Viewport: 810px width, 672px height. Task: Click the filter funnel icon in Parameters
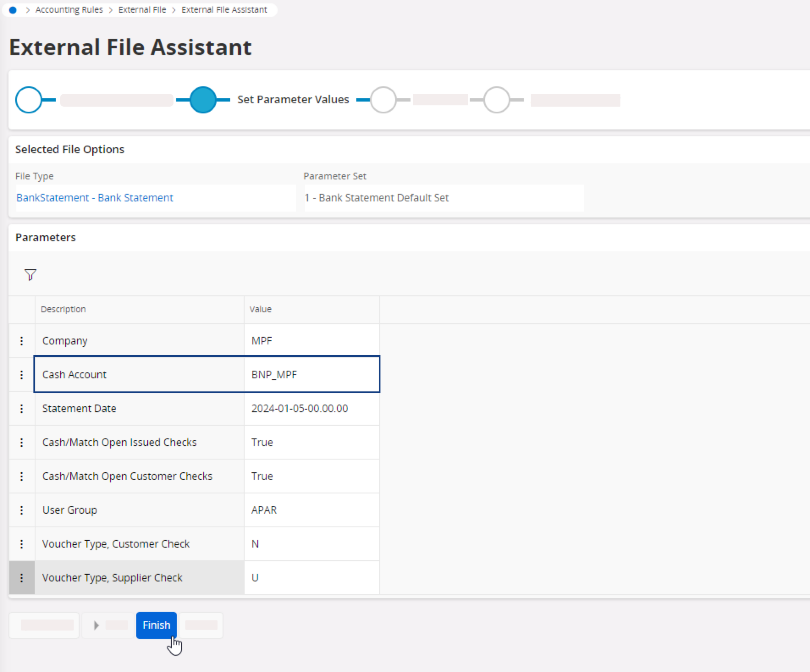30,275
